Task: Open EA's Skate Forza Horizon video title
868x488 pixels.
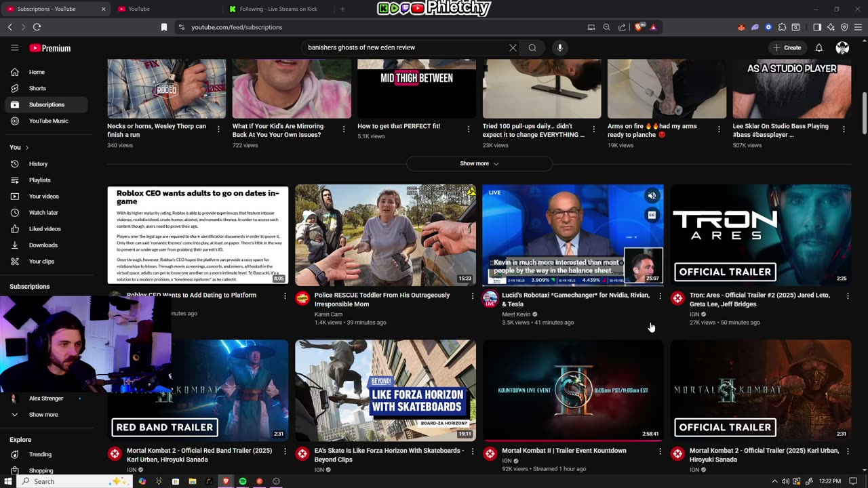Action: [389, 455]
